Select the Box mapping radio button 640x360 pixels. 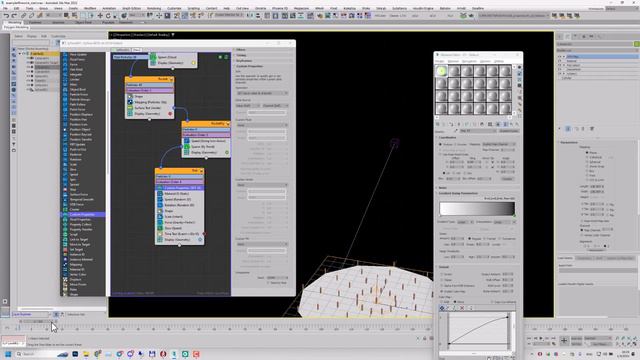(x=587, y=171)
